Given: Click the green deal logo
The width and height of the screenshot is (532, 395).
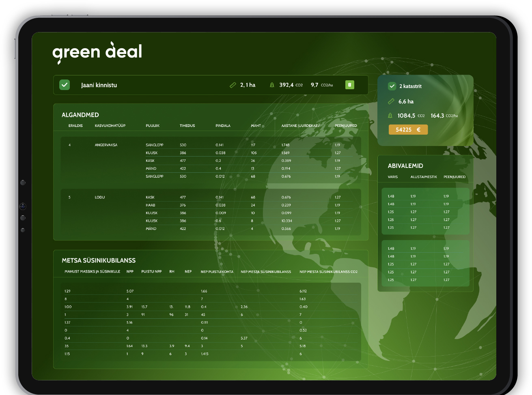Looking at the screenshot, I should pos(97,53).
